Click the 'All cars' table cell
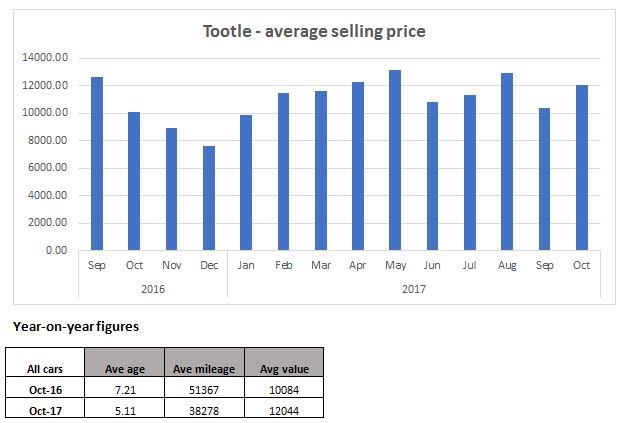The image size is (624, 423). [46, 368]
